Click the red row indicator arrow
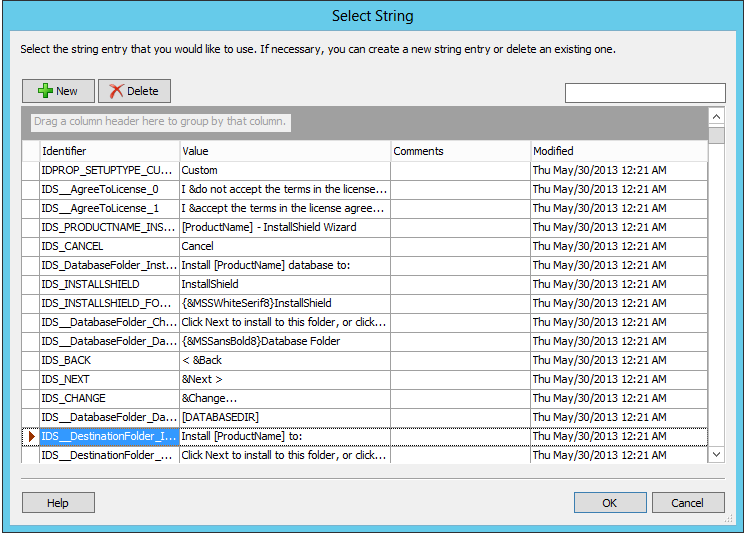The height and width of the screenshot is (533, 744). [x=32, y=436]
